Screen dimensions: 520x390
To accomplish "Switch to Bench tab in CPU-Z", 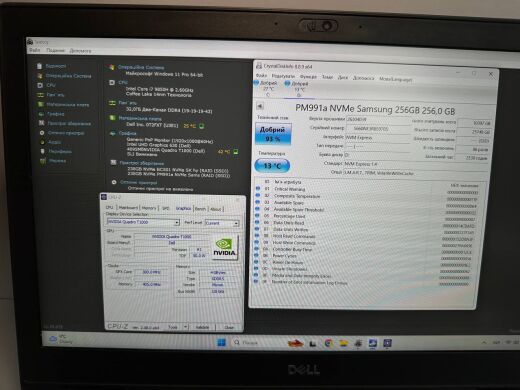I will click(x=200, y=209).
